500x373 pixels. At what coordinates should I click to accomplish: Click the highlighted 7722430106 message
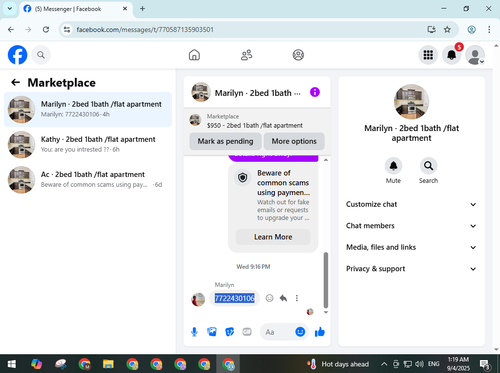[234, 298]
